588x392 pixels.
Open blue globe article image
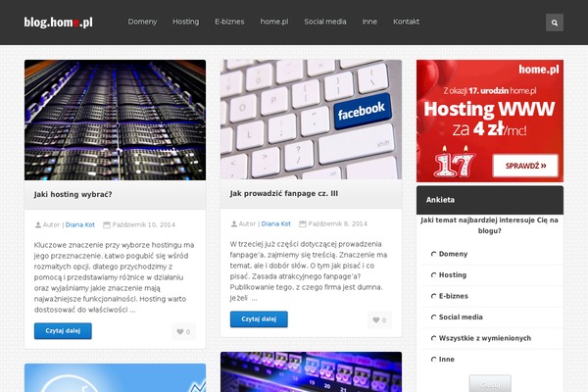tap(115, 377)
